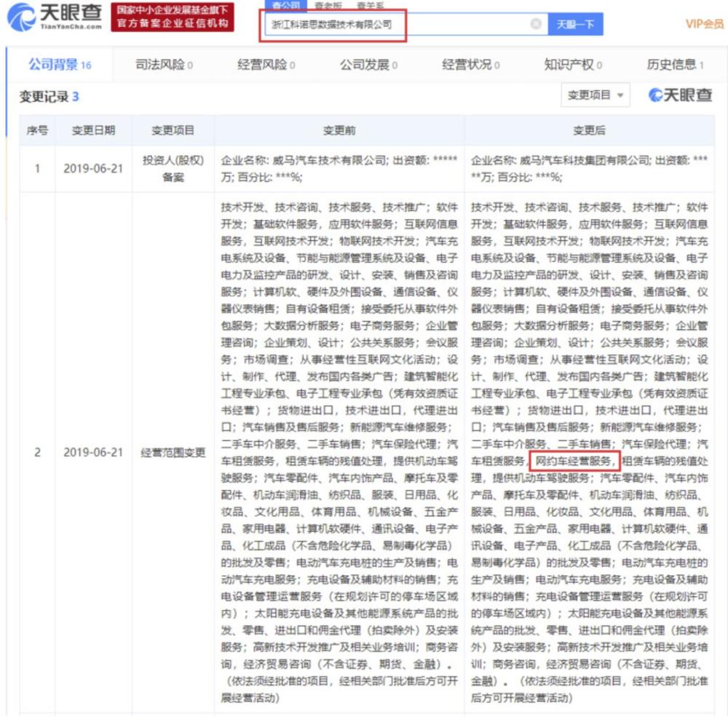
Task: Click row 1 date 2019-06-21
Action: click(x=93, y=168)
